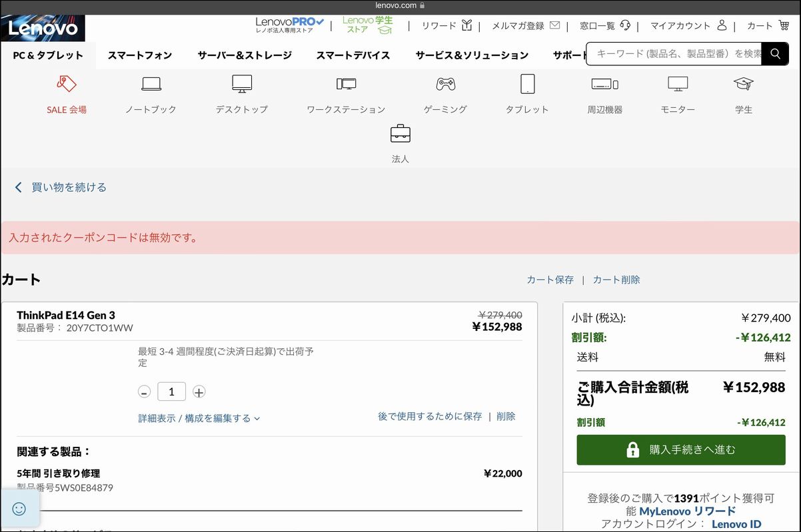Screen dimensions: 801x532
Task: Click the メルマガ登録 envelope icon
Action: (x=554, y=25)
